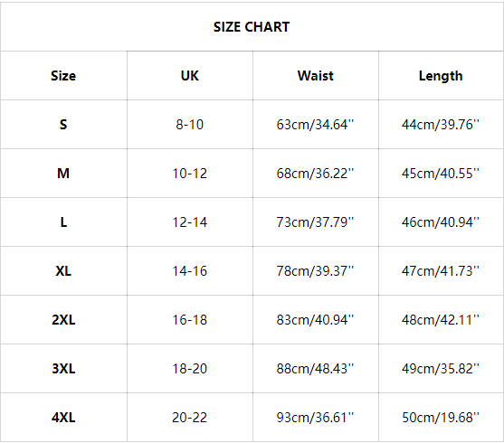Click waist value 63cm/34.64''
The image size is (504, 443).
point(315,125)
